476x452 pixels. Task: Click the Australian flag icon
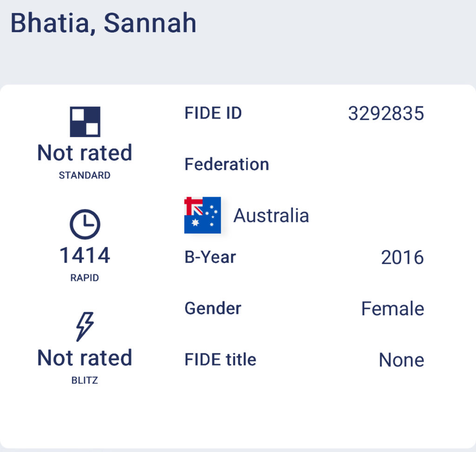click(x=203, y=215)
